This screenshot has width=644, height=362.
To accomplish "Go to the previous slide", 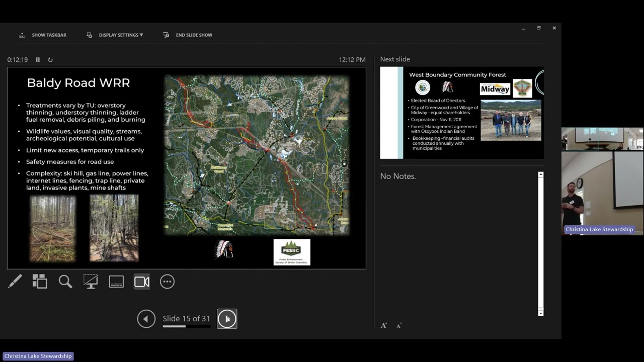I will click(x=146, y=319).
